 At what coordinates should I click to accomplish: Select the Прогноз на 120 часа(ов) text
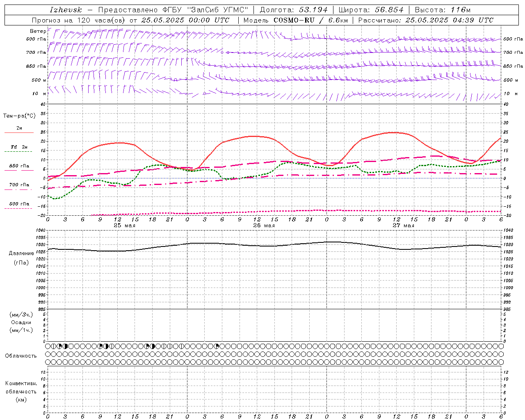pyautogui.click(x=79, y=20)
